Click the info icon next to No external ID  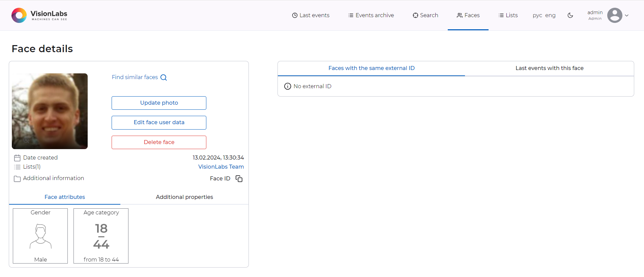pos(288,86)
